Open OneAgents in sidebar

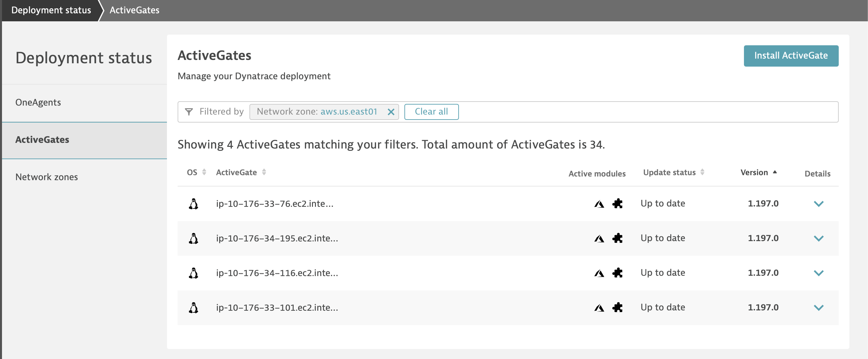click(84, 103)
